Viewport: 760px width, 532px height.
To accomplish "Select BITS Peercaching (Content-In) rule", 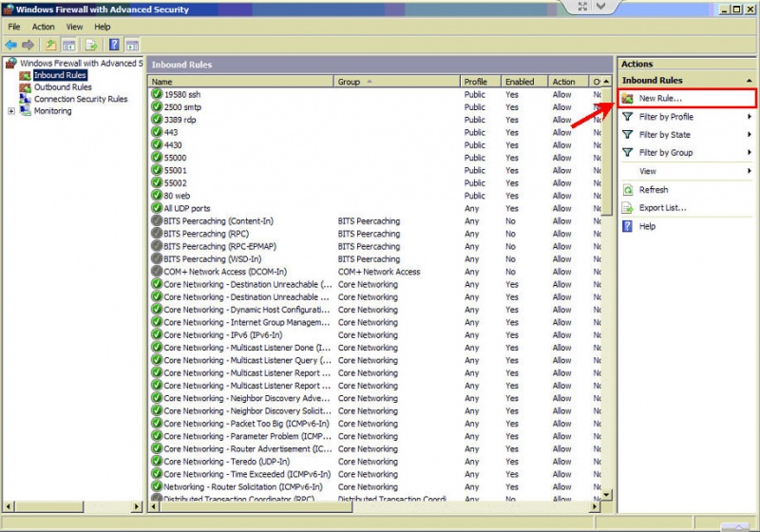I will (374, 221).
